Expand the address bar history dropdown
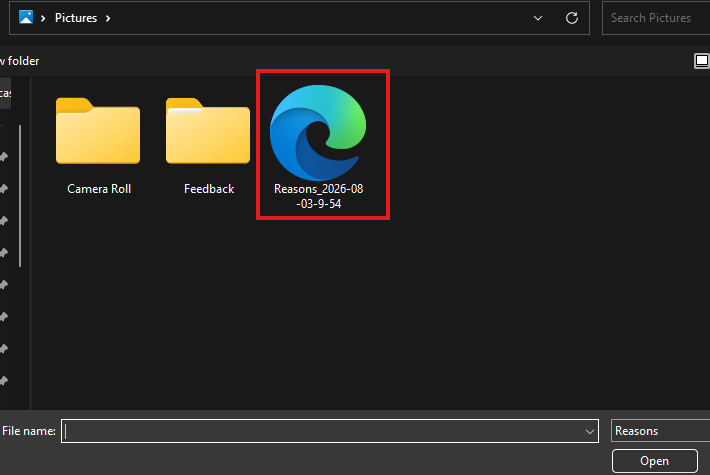The height and width of the screenshot is (475, 710). click(538, 18)
